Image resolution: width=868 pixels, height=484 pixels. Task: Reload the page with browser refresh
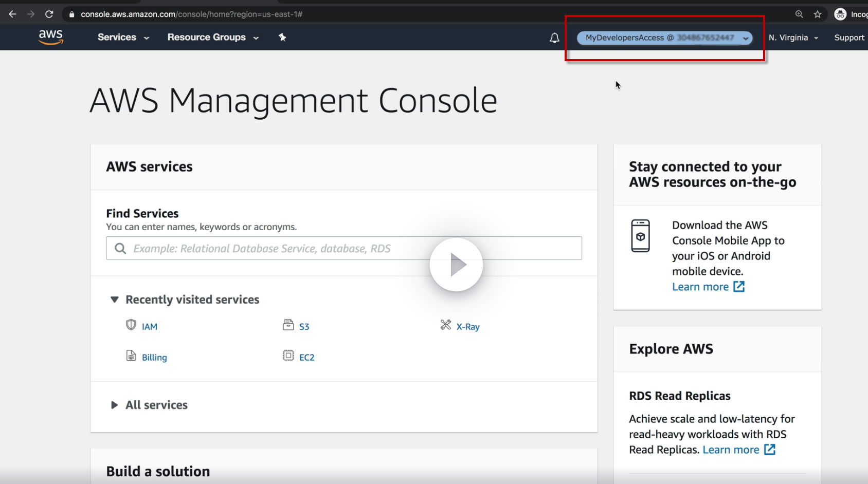click(49, 14)
